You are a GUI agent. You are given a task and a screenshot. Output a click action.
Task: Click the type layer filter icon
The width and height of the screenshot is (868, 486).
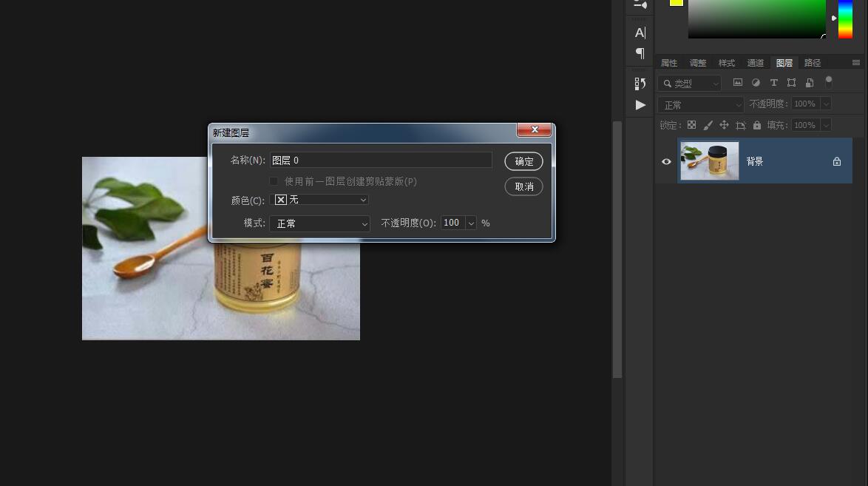773,82
